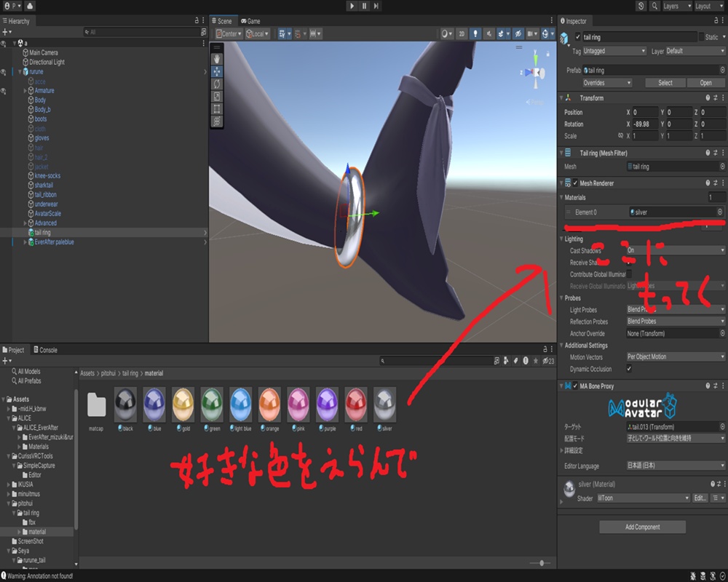This screenshot has height=582, width=728.
Task: Open the Layers dropdown
Action: 676,6
